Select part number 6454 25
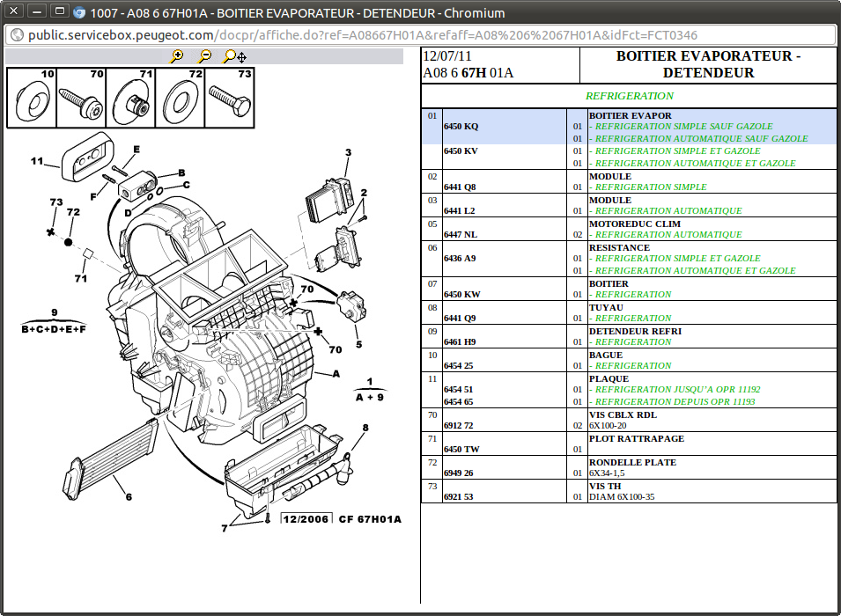841x616 pixels. click(458, 365)
